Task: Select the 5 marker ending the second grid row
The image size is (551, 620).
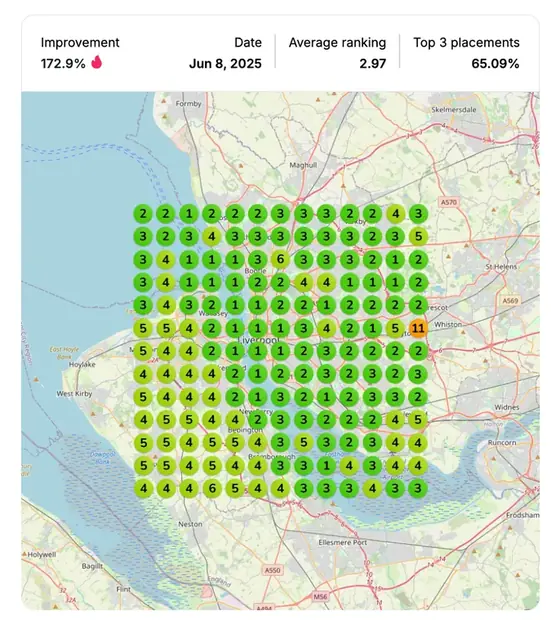Action: click(418, 236)
